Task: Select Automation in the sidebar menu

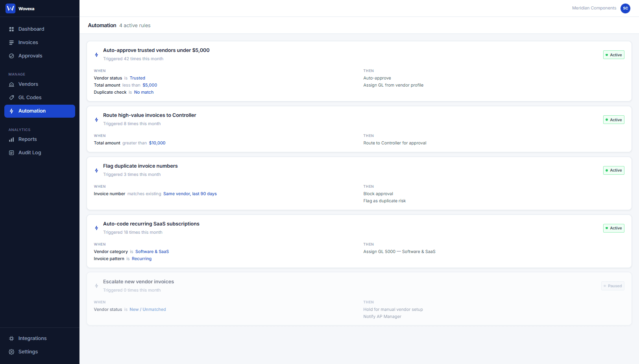Action: pos(32,111)
